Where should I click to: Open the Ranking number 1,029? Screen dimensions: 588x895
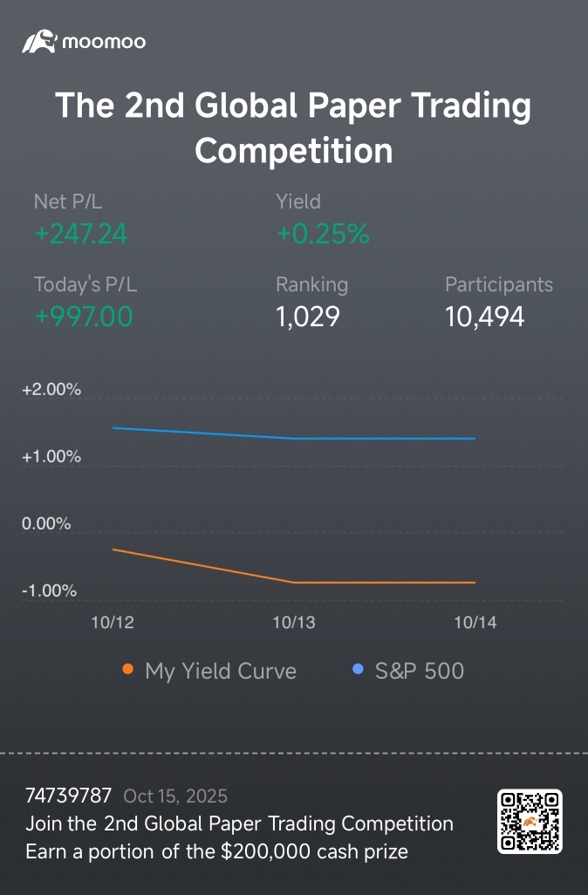(307, 316)
